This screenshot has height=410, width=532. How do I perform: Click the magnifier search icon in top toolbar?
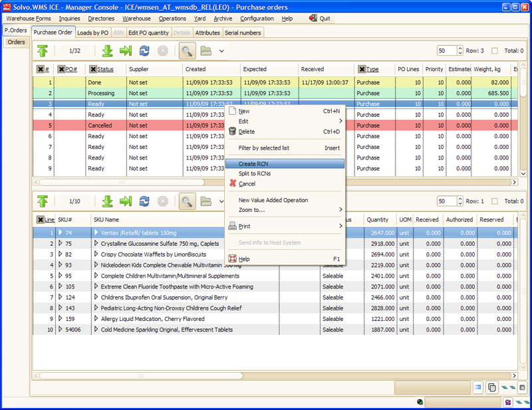coord(187,51)
